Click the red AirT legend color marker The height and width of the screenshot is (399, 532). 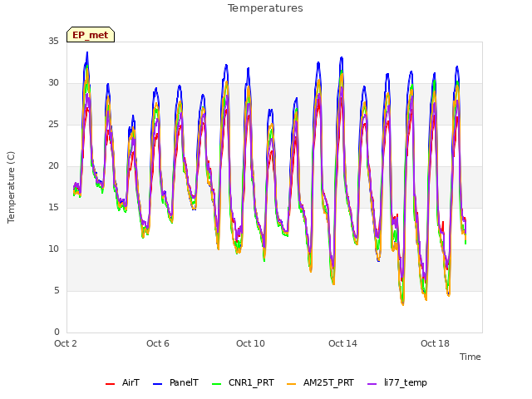pyautogui.click(x=110, y=384)
